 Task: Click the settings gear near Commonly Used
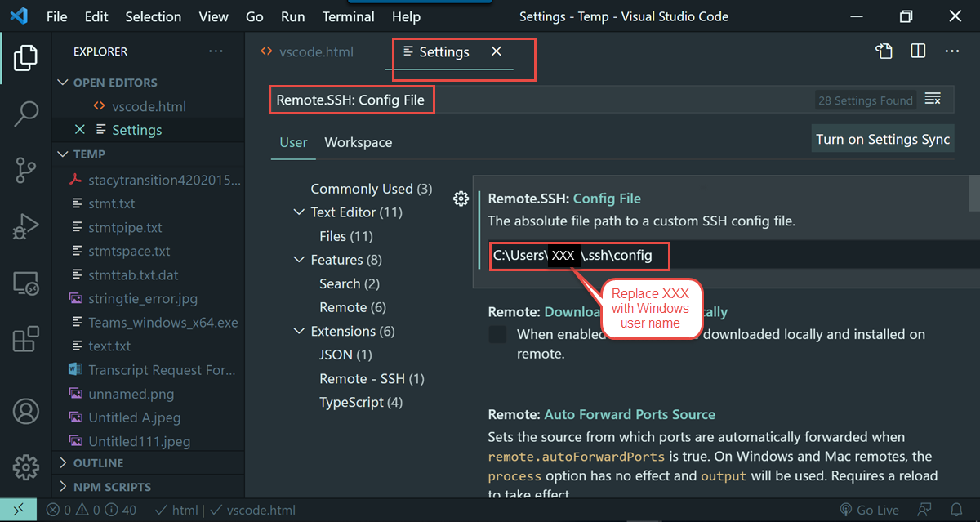[x=461, y=198]
